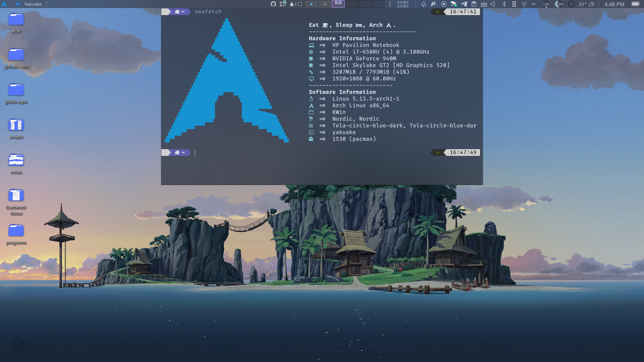Click the Wi-Fi network icon
Image resolution: width=644 pixels, height=362 pixels.
(x=524, y=4)
